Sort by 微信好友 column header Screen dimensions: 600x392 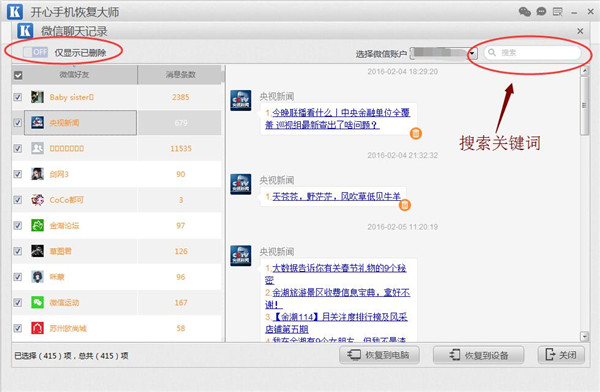coord(75,75)
